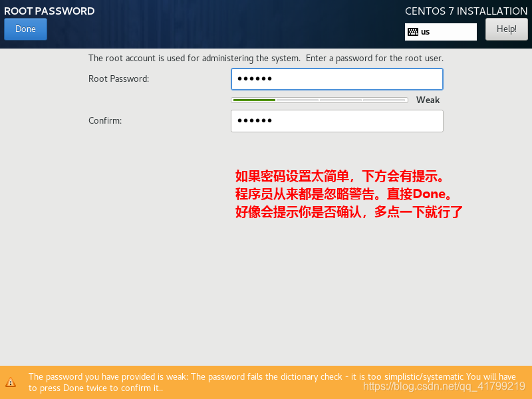Image resolution: width=532 pixels, height=399 pixels.
Task: Focus the Root Password input field
Action: click(337, 79)
